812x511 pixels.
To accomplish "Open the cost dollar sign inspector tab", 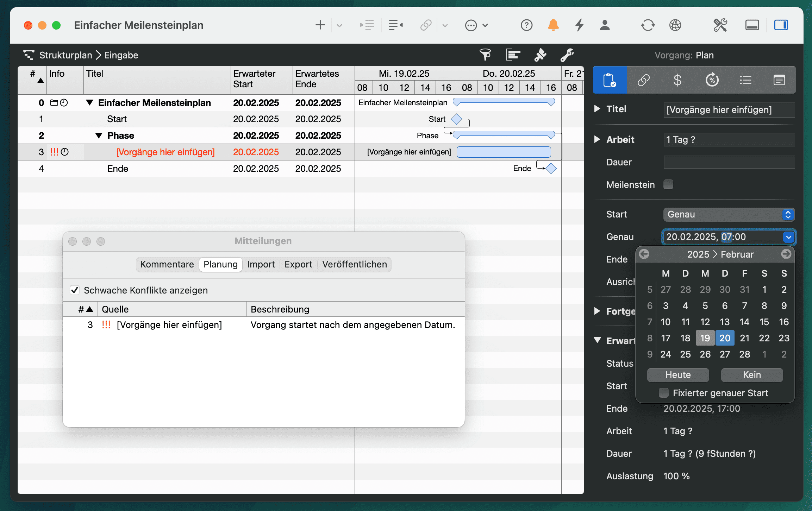I will point(677,80).
